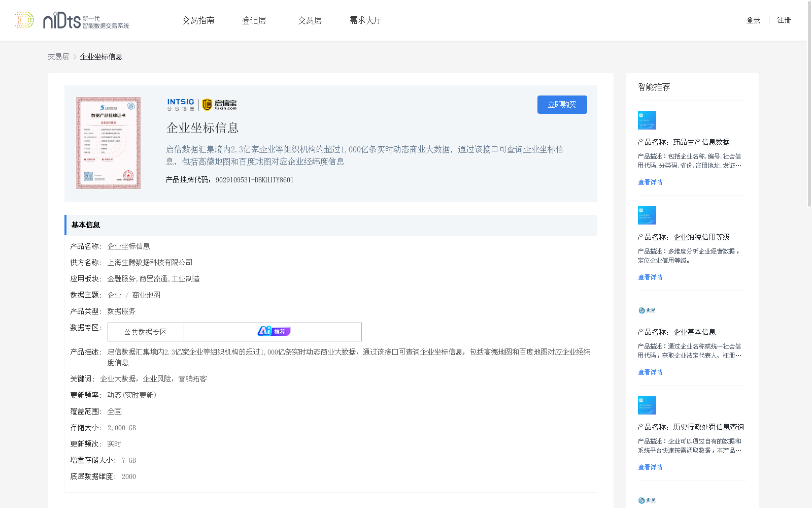The image size is (812, 508).
Task: Click the breadcrumb chevron separator
Action: [x=75, y=57]
